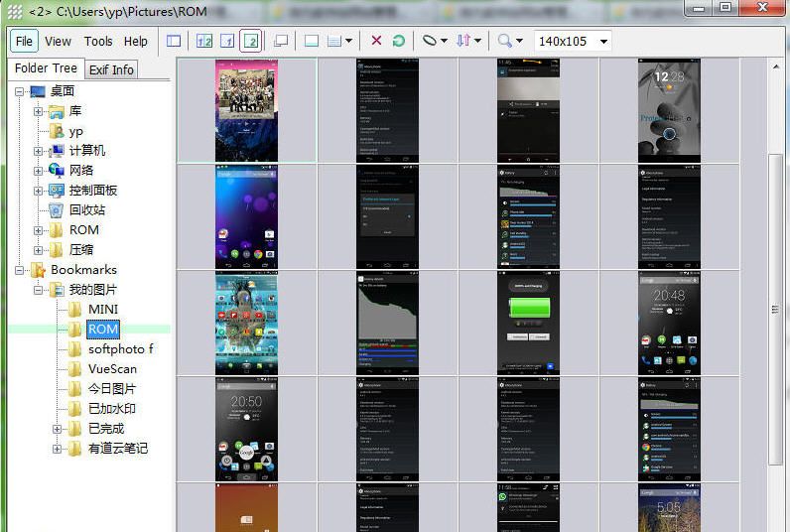Screen dimensions: 790x532
Task: Open the thumbnail size 140x105 combo box
Action: click(x=573, y=41)
